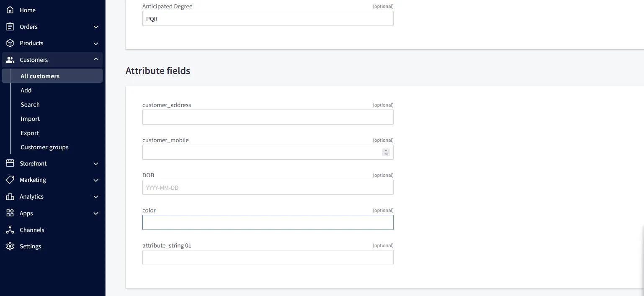Viewport: 644px width, 296px height.
Task: Expand the Orders menu chevron
Action: point(96,26)
